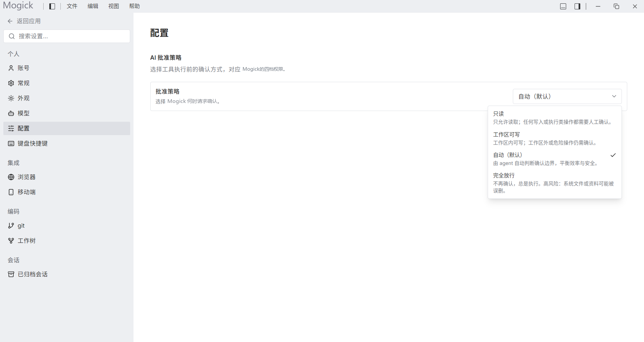
Task: Click the phone icon for 移动端
Action: [x=11, y=192]
